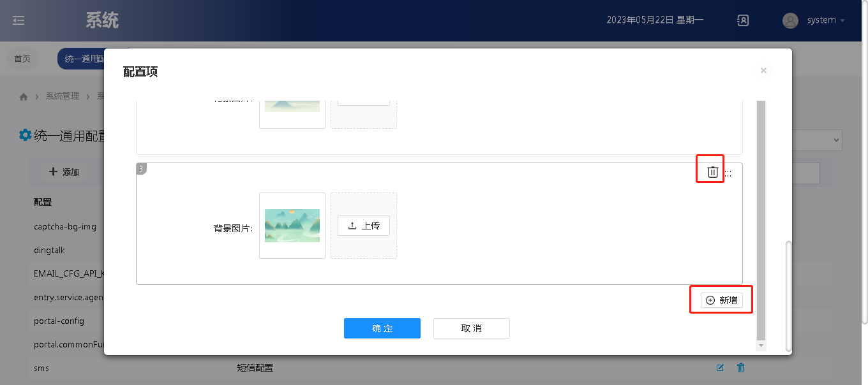Cancel with the 取消 button
The height and width of the screenshot is (385, 868).
pos(472,328)
